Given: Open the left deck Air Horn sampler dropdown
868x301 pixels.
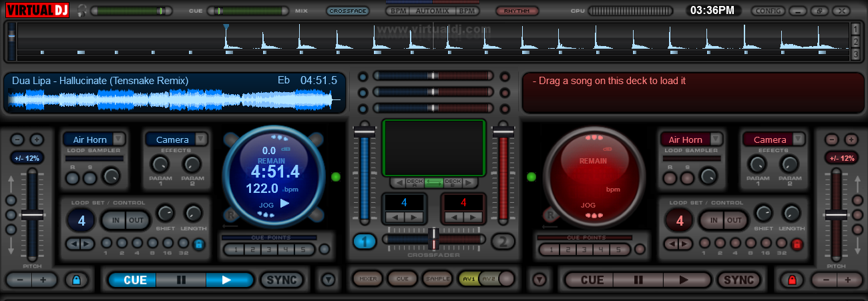Looking at the screenshot, I should (118, 139).
